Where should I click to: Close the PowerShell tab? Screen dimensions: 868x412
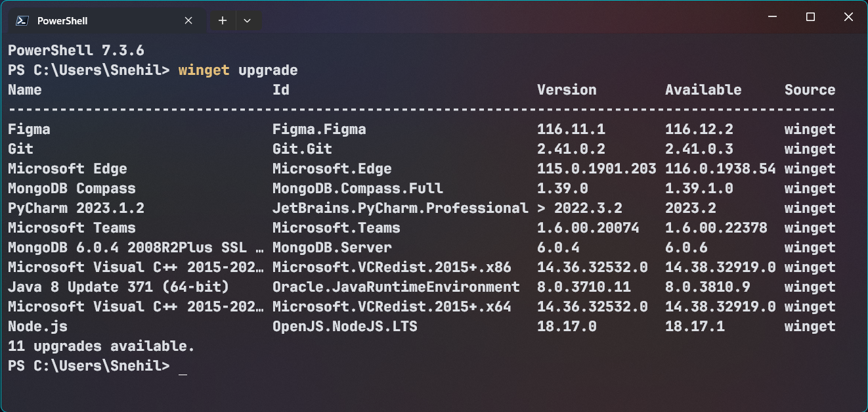click(x=188, y=20)
